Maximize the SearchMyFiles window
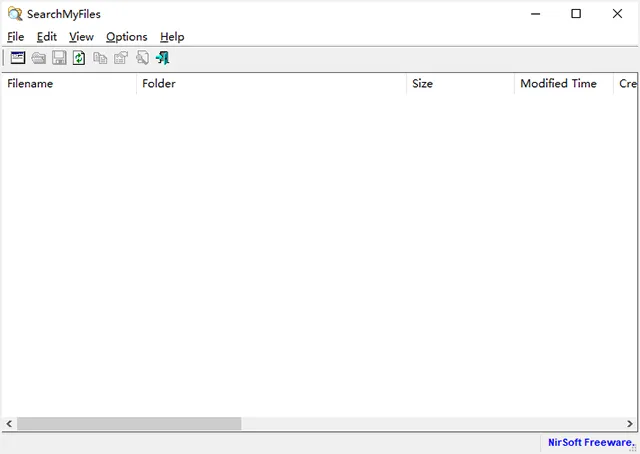 click(x=576, y=14)
